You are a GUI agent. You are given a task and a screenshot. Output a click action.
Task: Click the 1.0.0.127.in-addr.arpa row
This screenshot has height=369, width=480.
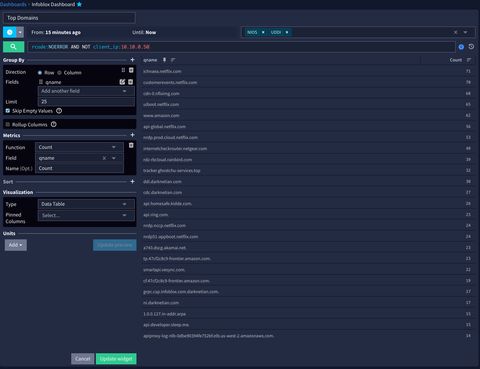pyautogui.click(x=307, y=314)
